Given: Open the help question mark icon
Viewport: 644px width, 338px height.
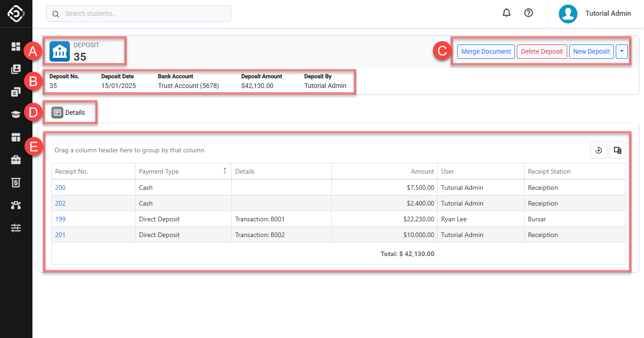Looking at the screenshot, I should coord(528,13).
